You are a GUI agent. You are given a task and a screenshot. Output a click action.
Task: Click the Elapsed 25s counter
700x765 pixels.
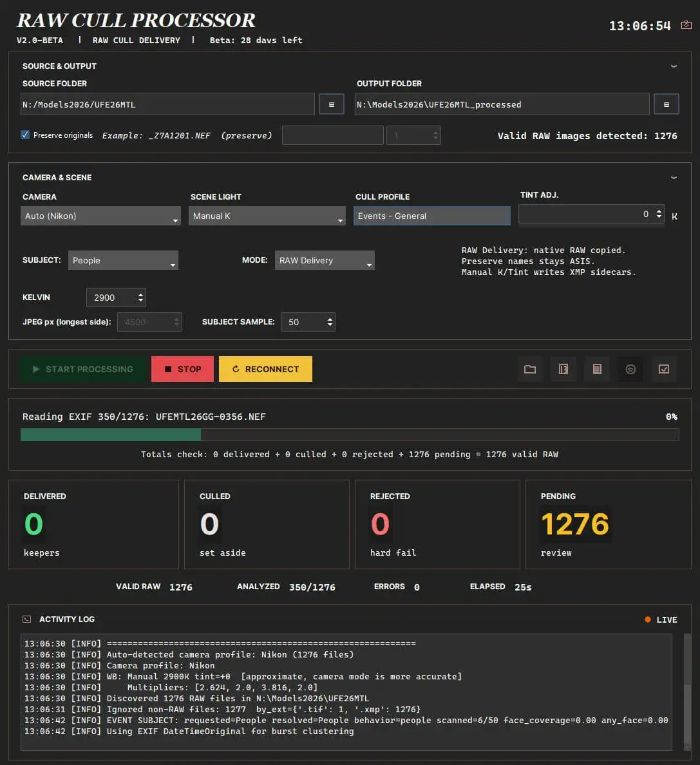(500, 587)
